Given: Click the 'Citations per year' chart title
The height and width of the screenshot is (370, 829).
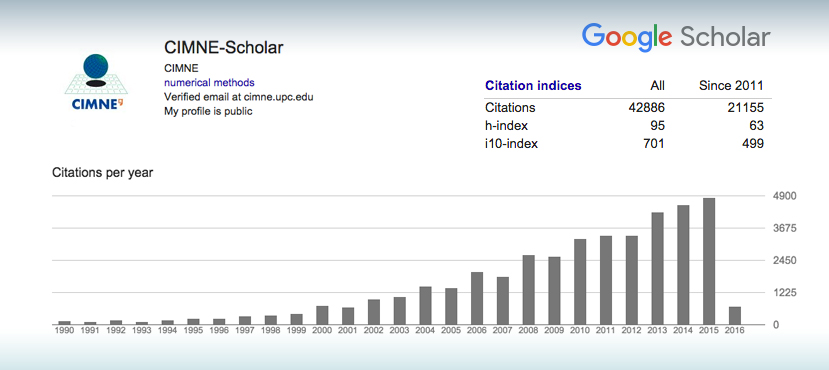Looking at the screenshot, I should pos(103,173).
